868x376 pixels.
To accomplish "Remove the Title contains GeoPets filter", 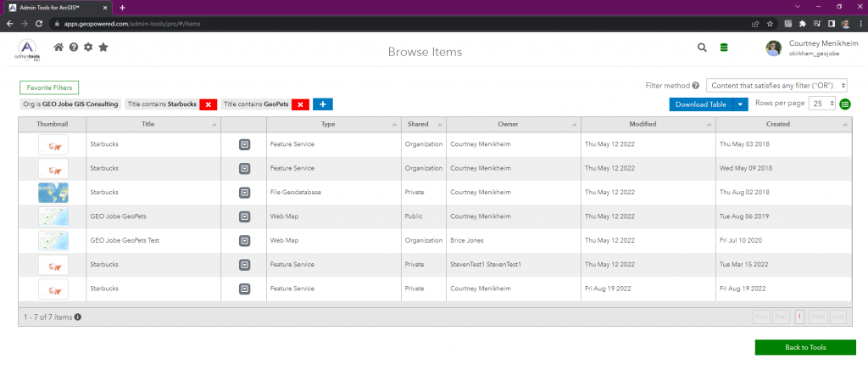I will point(300,104).
